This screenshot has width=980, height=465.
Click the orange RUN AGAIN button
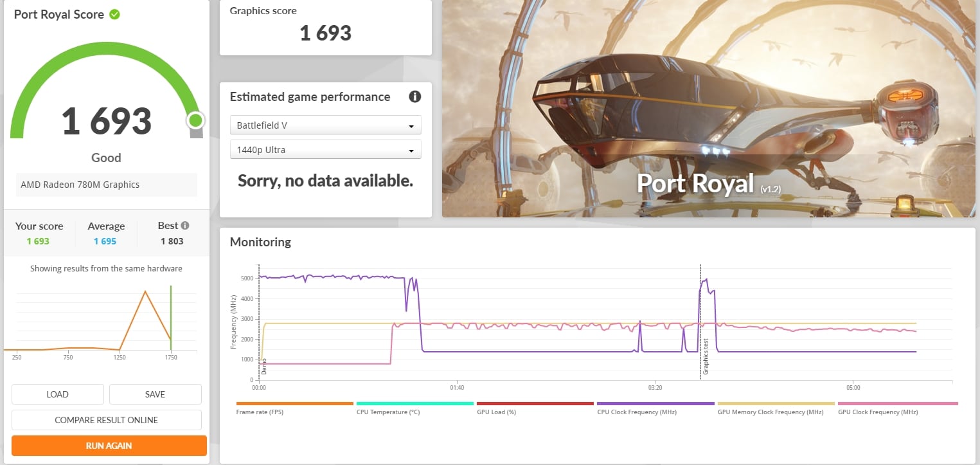click(x=109, y=446)
